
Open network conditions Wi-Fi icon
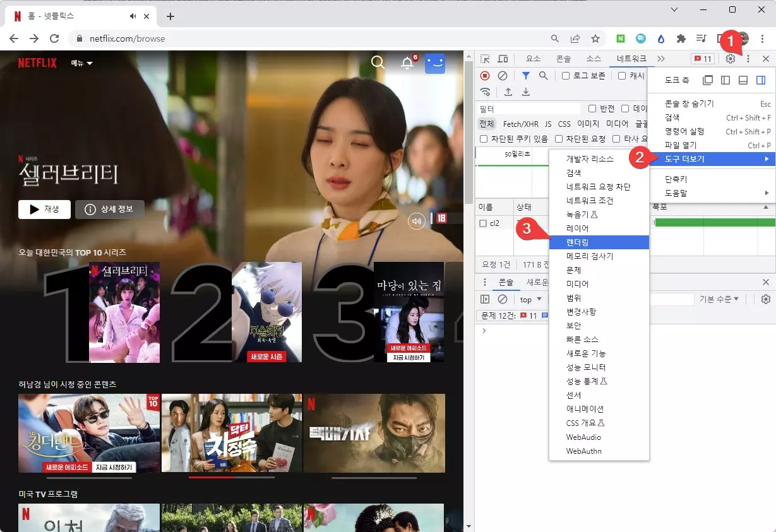(x=485, y=92)
